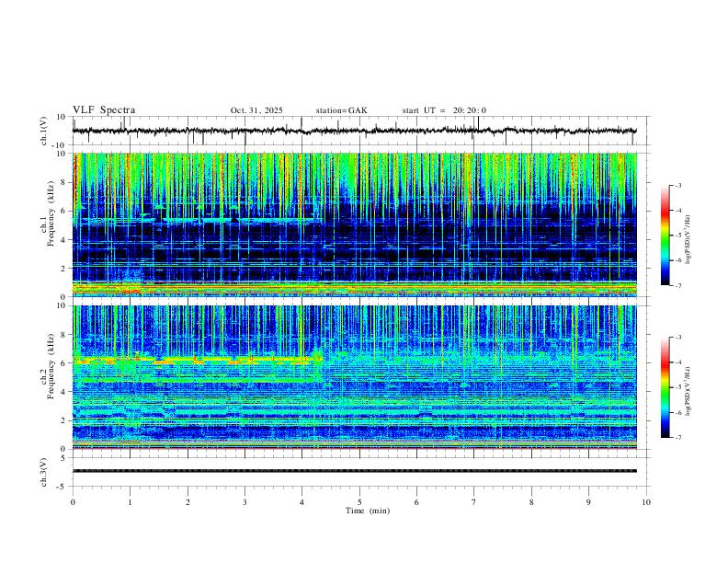This screenshot has height=563, width=728.
Task: Click the "ch.3(V)" axis label
Action: (44, 473)
